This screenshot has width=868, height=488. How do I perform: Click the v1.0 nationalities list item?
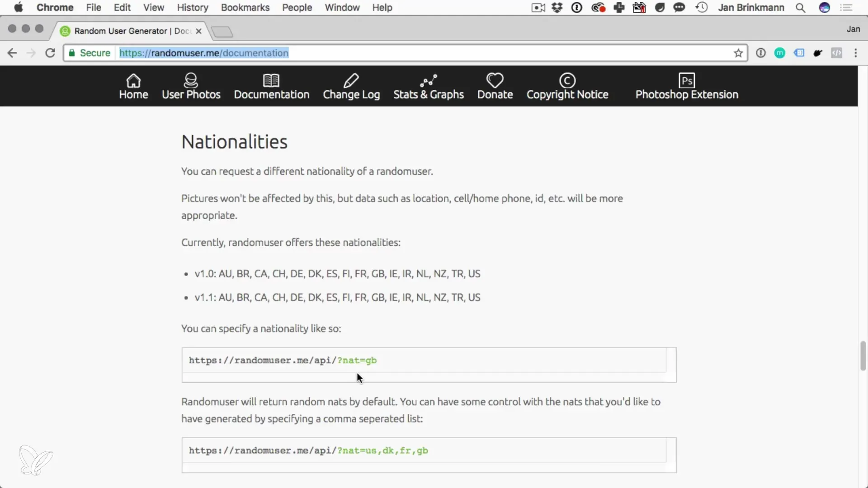click(337, 274)
